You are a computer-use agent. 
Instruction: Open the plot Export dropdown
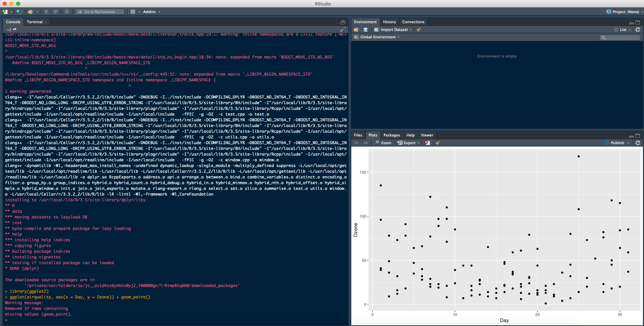click(408, 143)
